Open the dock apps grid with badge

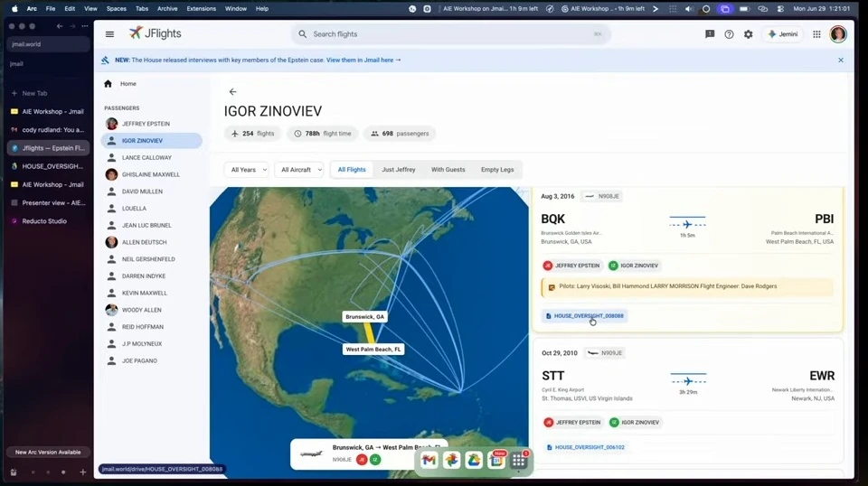(519, 460)
